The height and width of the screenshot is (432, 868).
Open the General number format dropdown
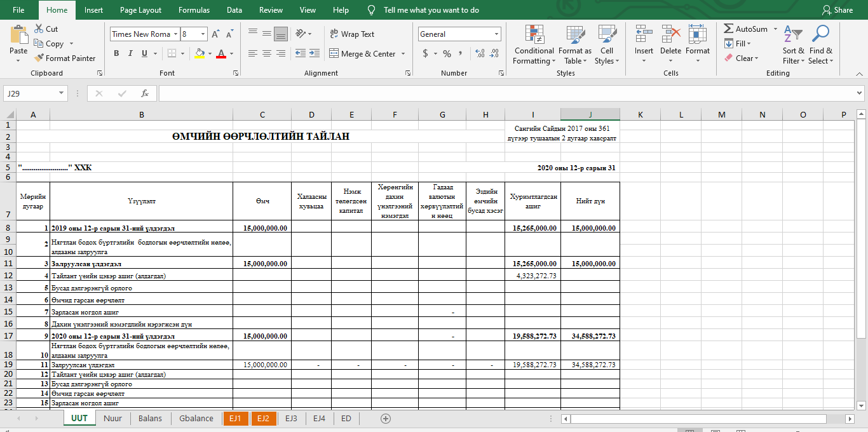coord(496,34)
